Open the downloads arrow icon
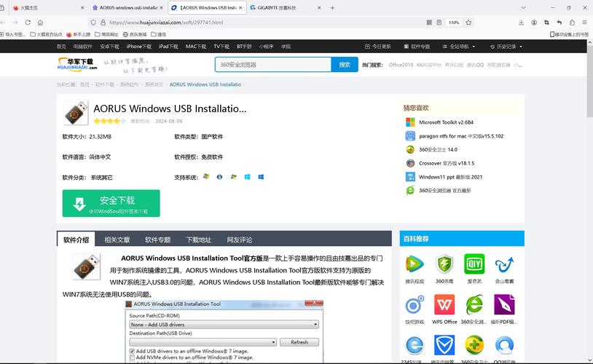This screenshot has width=593, height=364. (521, 23)
